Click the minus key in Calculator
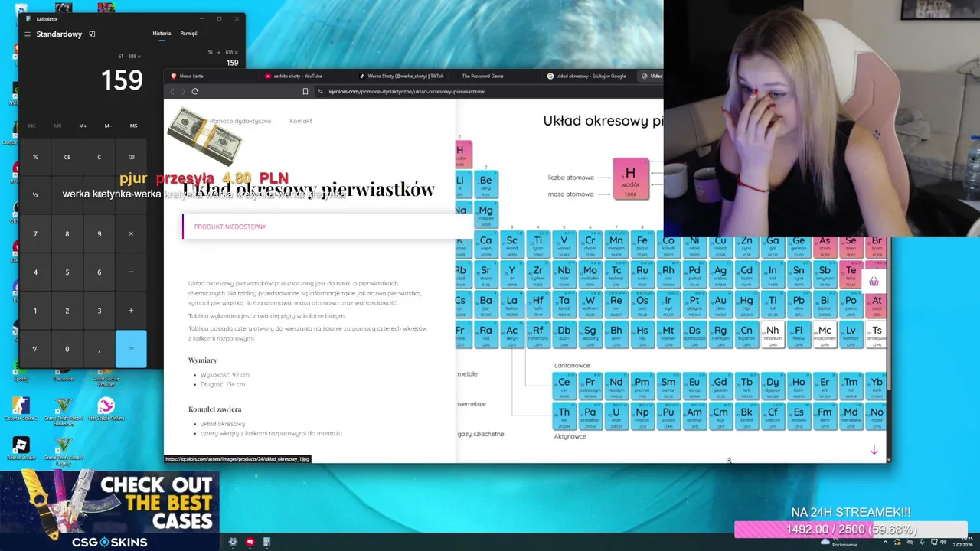 [x=131, y=272]
